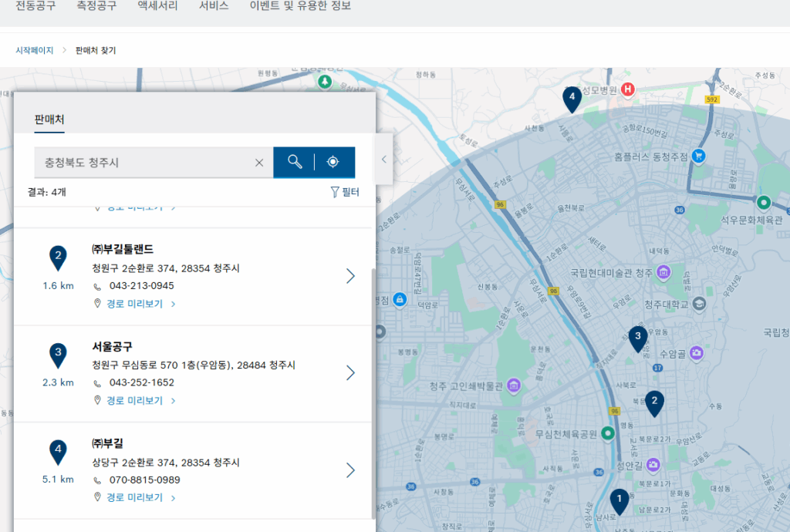Screen dimensions: 790x532
Task: Click the 국립현대미술관 청주 museum icon
Action: point(663,273)
